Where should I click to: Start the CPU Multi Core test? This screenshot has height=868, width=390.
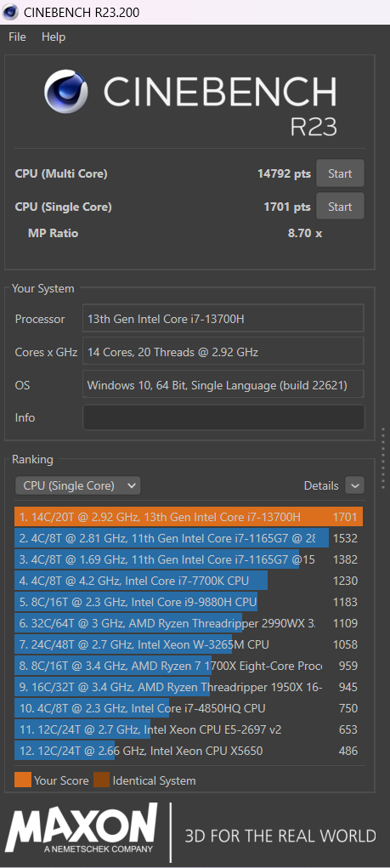pyautogui.click(x=340, y=173)
